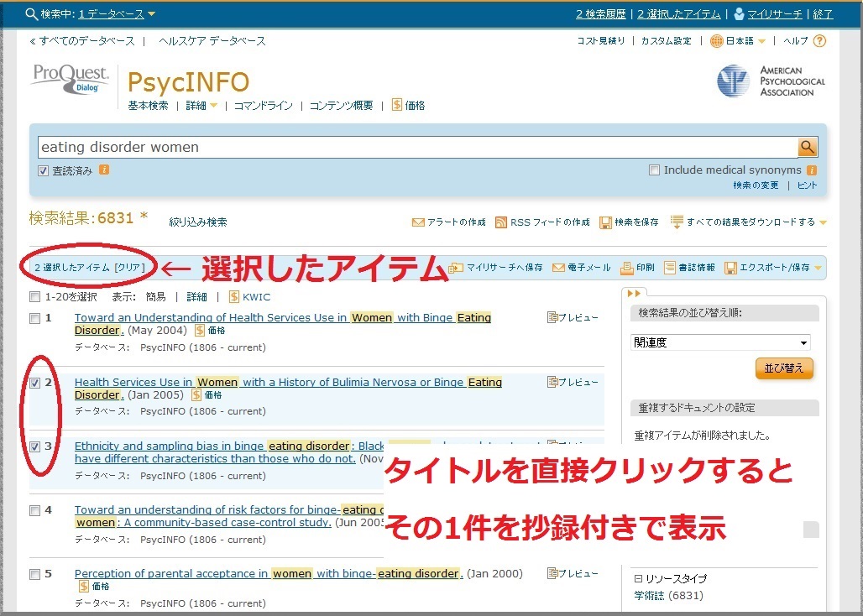Click the マイリサーチへ保存 folder icon
The image size is (863, 616).
456,268
